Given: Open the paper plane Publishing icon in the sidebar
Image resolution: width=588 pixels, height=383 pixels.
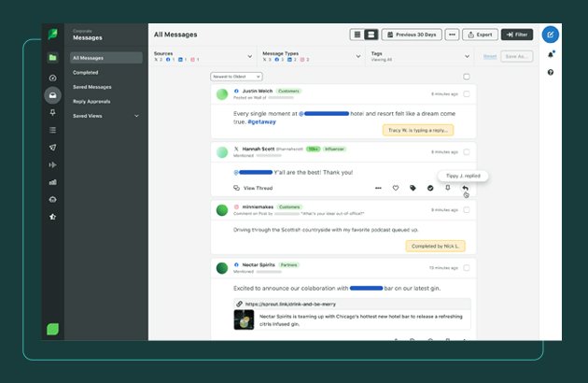Looking at the screenshot, I should (52, 148).
